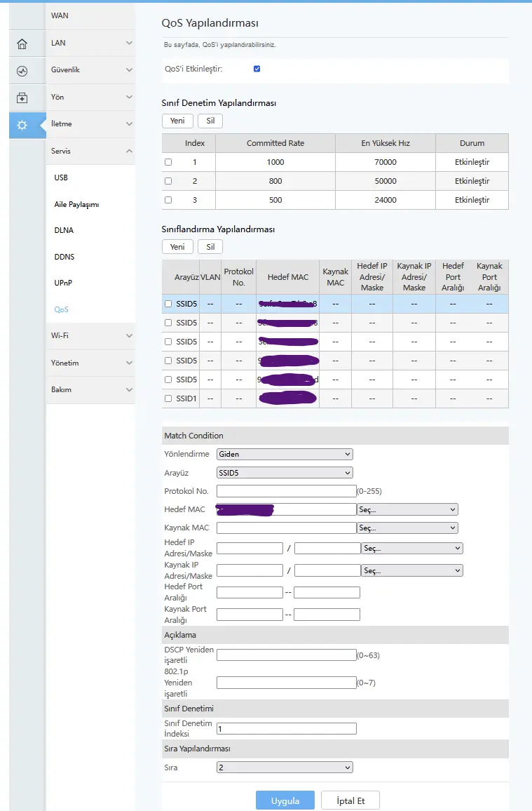Open the status monitor gauge icon
This screenshot has height=811, width=532.
[x=22, y=71]
